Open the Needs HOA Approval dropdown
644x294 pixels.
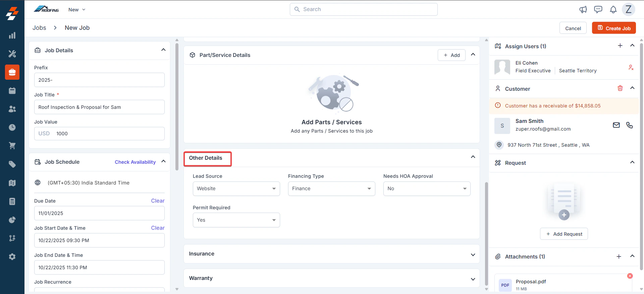427,189
